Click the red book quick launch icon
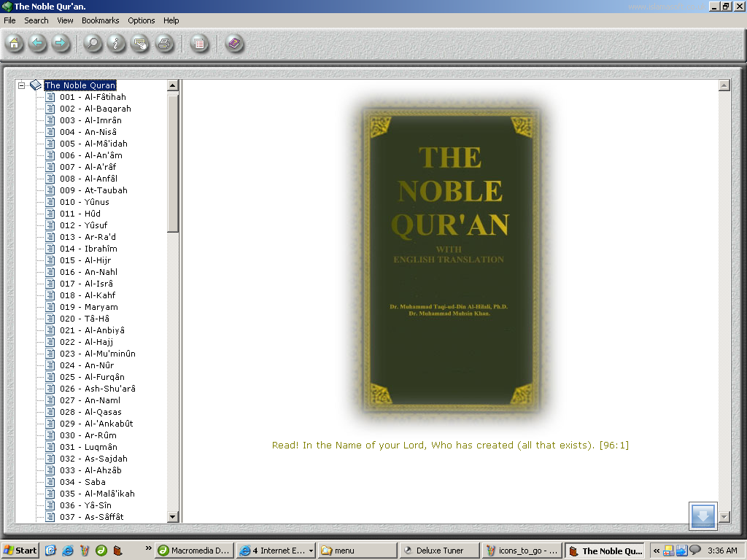The width and height of the screenshot is (747, 560). (x=117, y=551)
